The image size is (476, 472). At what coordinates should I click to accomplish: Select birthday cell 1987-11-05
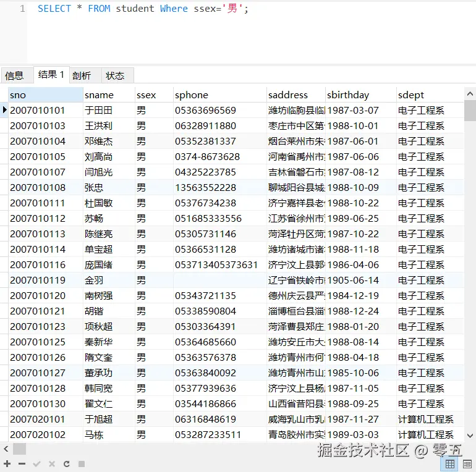[x=361, y=388]
